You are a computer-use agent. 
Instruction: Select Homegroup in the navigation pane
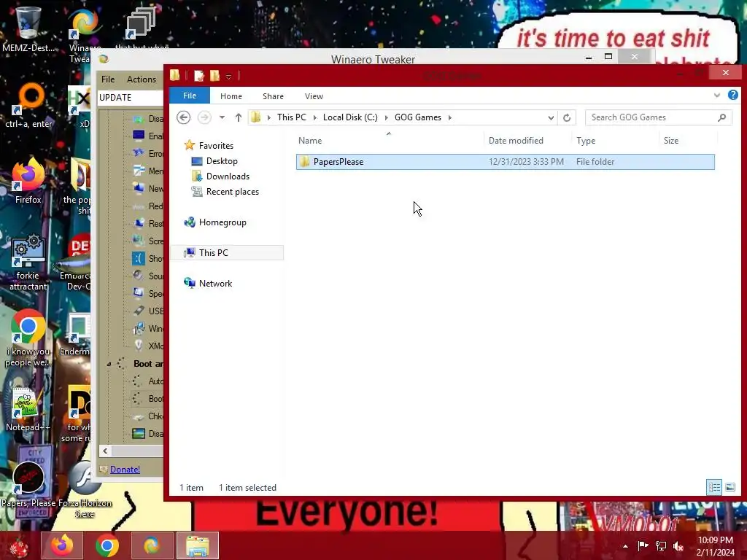[215, 222]
